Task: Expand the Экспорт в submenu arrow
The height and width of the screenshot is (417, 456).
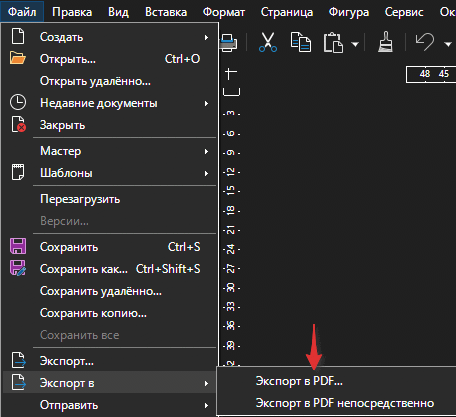Action: pos(206,383)
